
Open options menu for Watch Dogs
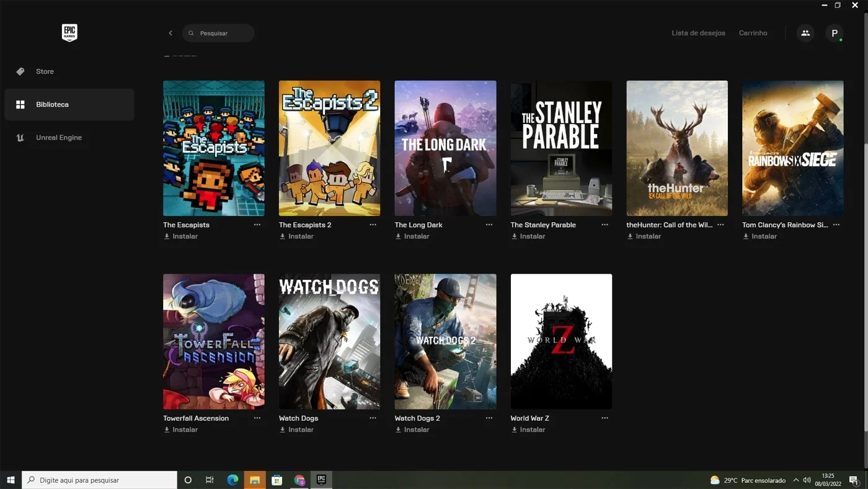pos(373,418)
